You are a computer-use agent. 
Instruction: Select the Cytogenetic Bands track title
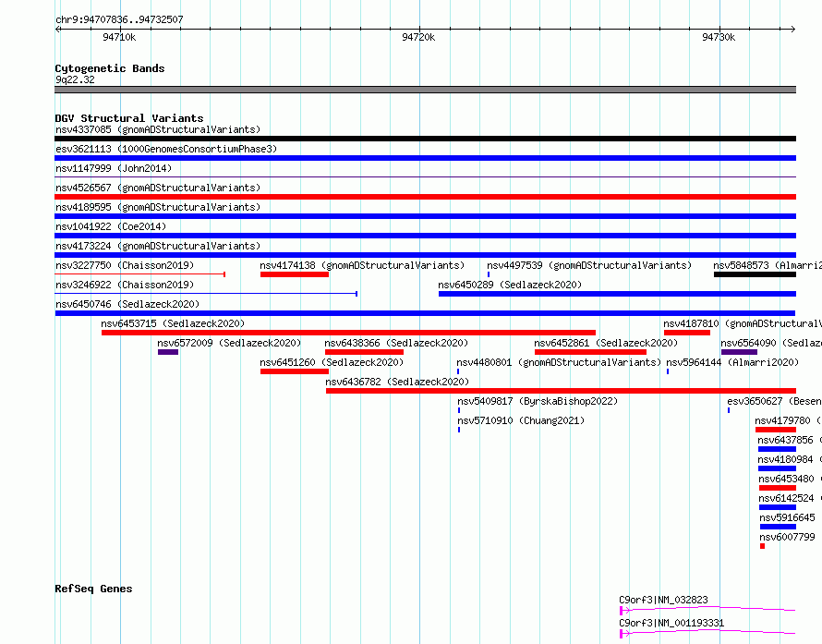pos(110,68)
